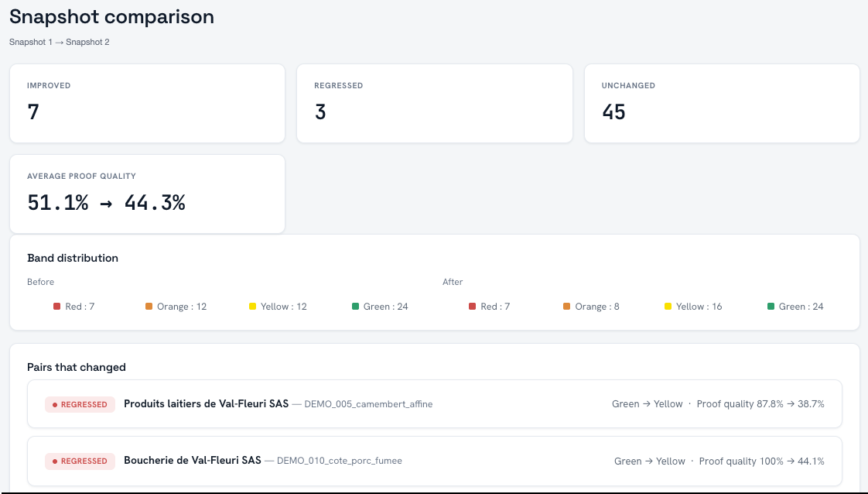Click the green swatch in After legend
The height and width of the screenshot is (494, 868).
pos(771,307)
